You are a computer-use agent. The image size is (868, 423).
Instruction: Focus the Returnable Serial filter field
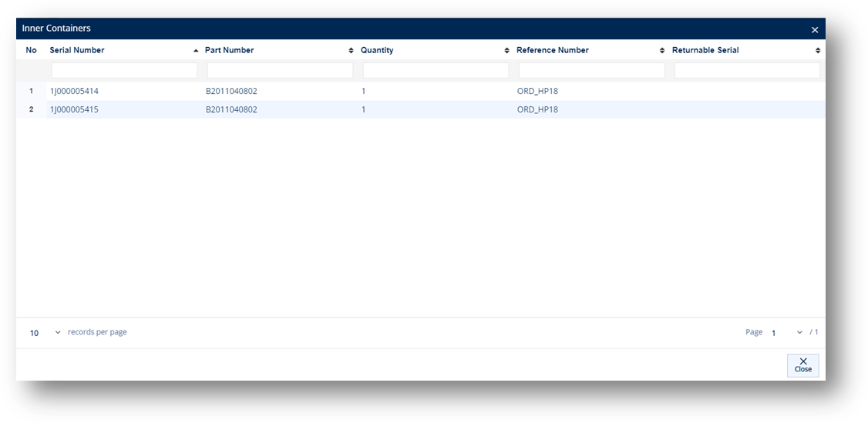(x=747, y=70)
